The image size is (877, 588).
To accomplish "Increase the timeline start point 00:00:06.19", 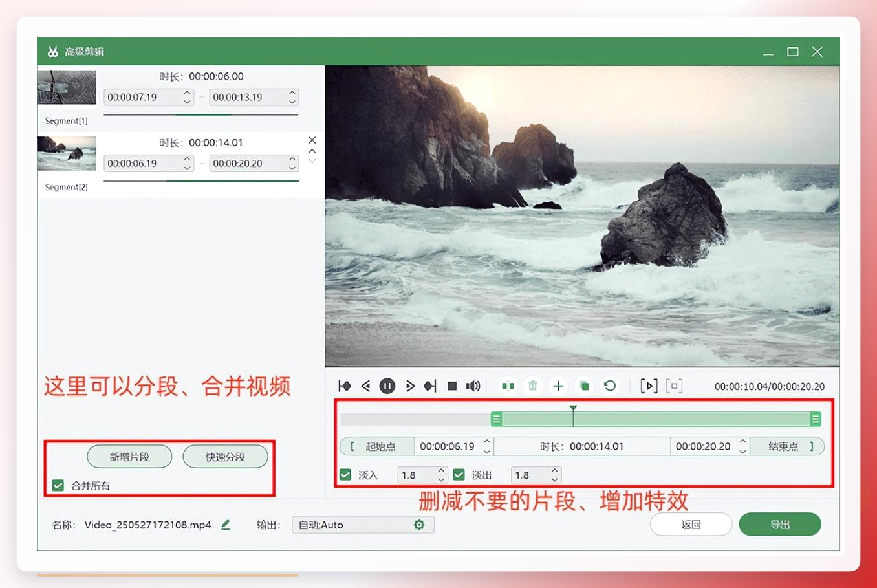I will pyautogui.click(x=487, y=442).
